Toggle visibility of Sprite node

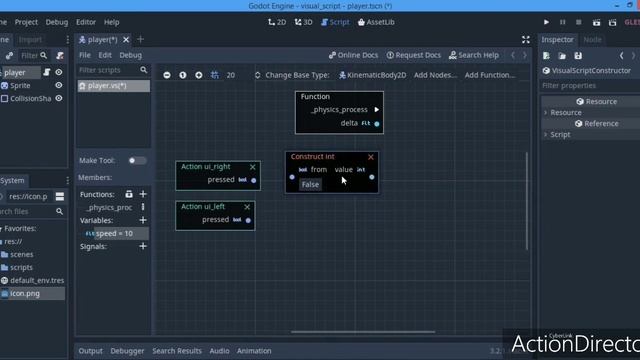pyautogui.click(x=59, y=85)
